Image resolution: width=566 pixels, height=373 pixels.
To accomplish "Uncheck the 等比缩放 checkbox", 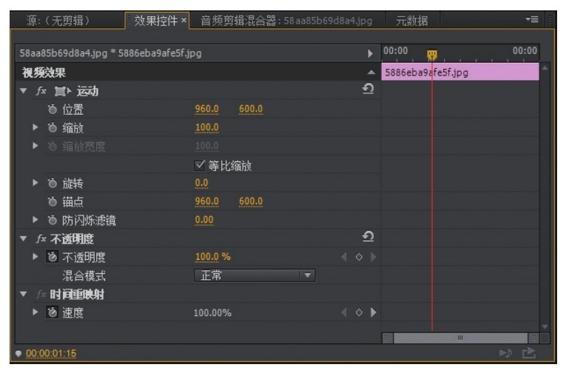I will click(x=199, y=165).
